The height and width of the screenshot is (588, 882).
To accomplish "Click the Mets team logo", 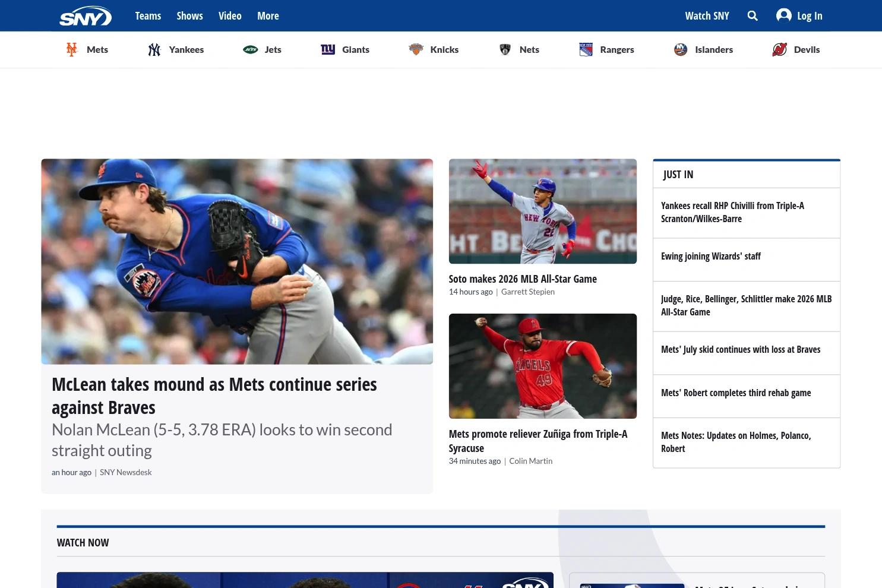I will pos(72,49).
